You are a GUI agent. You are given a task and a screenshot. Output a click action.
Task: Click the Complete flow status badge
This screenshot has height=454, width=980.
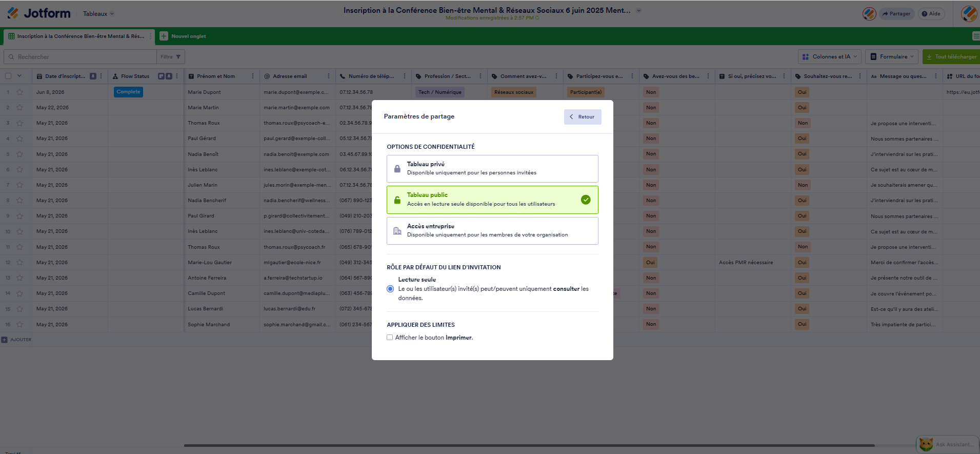click(128, 92)
